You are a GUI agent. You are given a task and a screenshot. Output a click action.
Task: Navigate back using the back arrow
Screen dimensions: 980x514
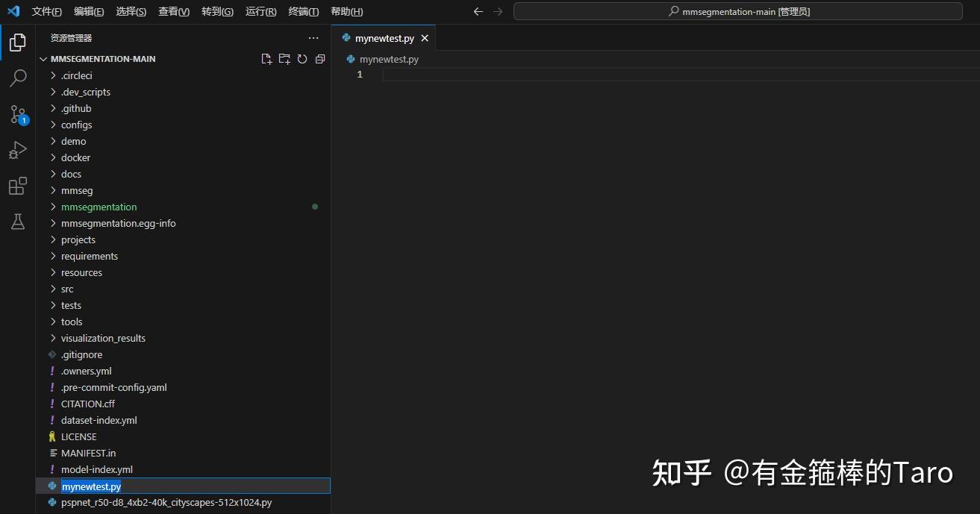(x=478, y=11)
